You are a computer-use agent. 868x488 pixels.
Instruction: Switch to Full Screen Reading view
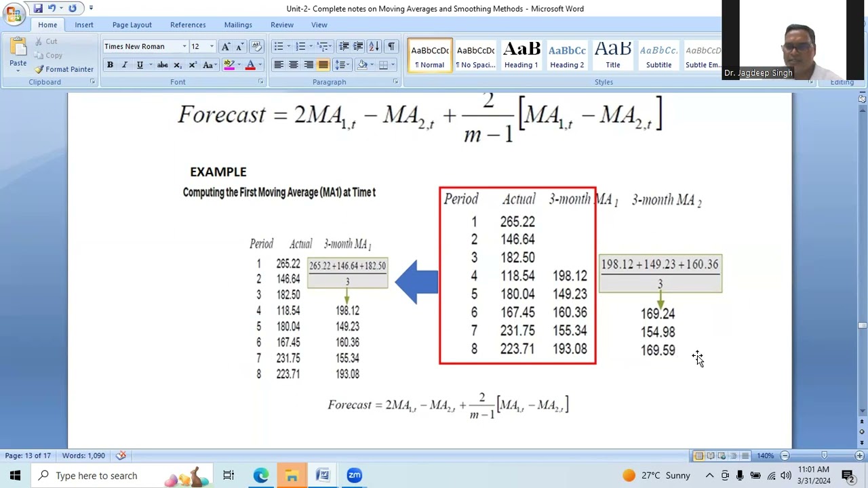710,455
